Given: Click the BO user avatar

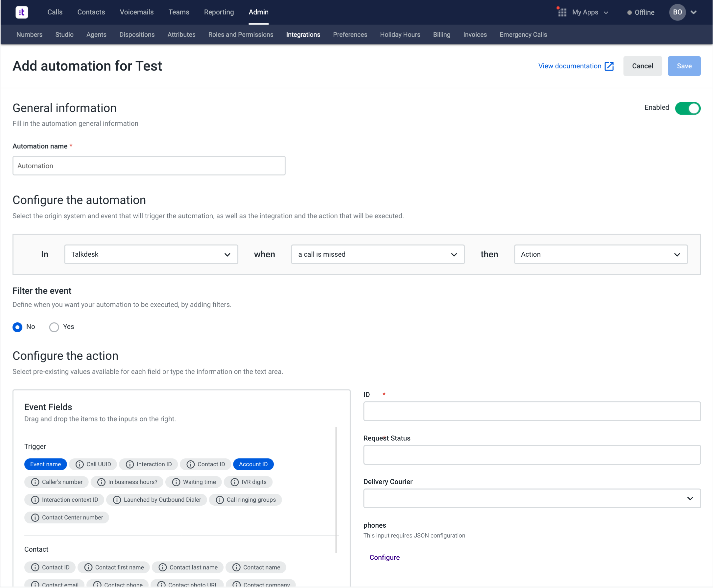Looking at the screenshot, I should click(x=677, y=12).
